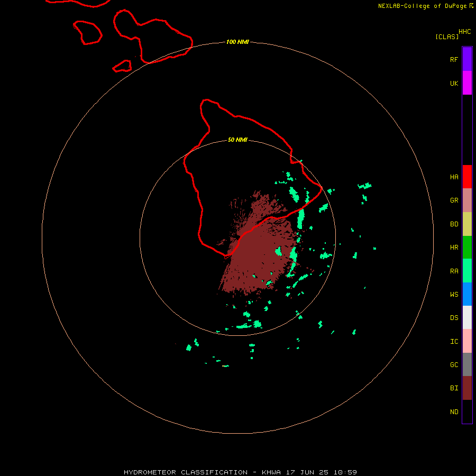
Task: Click the DS legend label
Action: click(x=454, y=317)
